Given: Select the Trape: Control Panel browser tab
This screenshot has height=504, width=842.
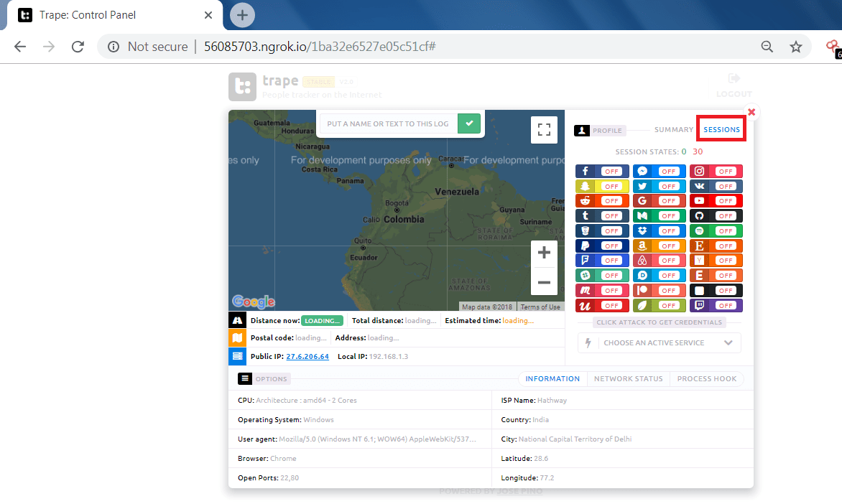Looking at the screenshot, I should click(115, 15).
